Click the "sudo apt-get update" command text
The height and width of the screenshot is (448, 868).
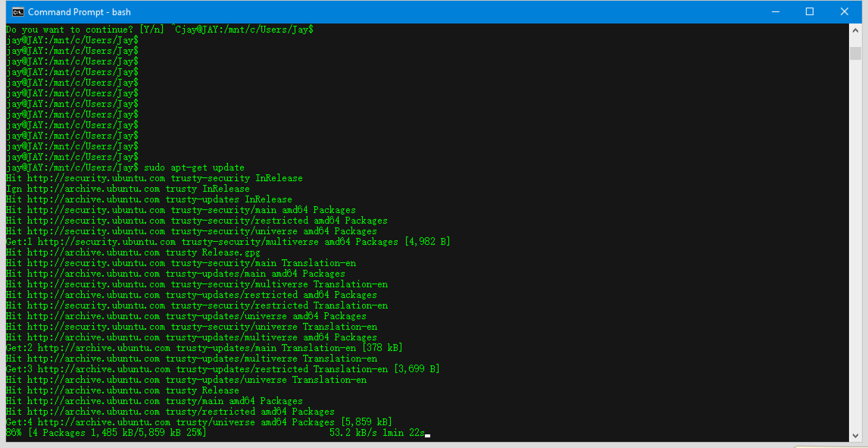coord(194,168)
